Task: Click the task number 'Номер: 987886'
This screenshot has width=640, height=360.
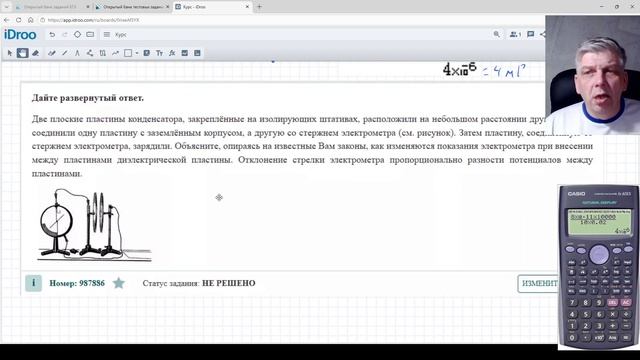Action: click(x=77, y=283)
